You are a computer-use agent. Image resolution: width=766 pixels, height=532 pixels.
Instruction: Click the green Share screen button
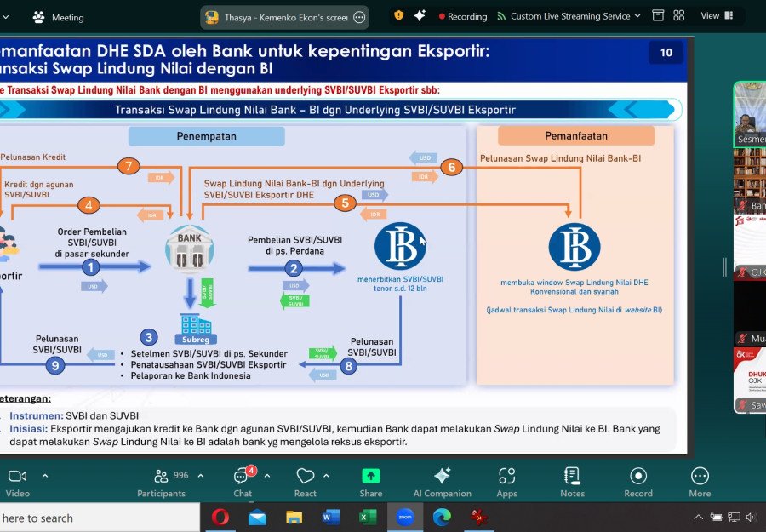(371, 483)
